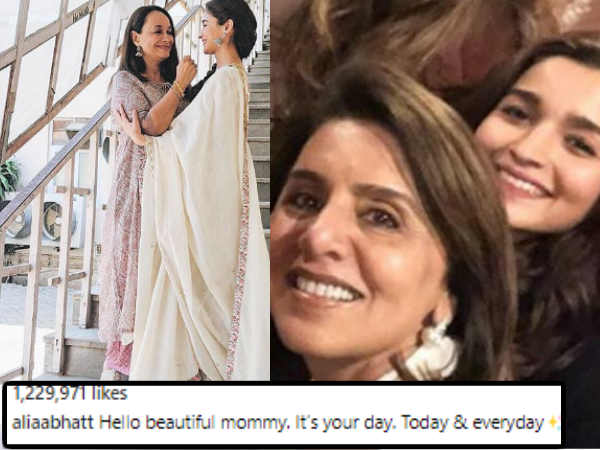Click the hair bun of the woman in white
Image resolution: width=600 pixels, height=450 pixels.
[243, 29]
